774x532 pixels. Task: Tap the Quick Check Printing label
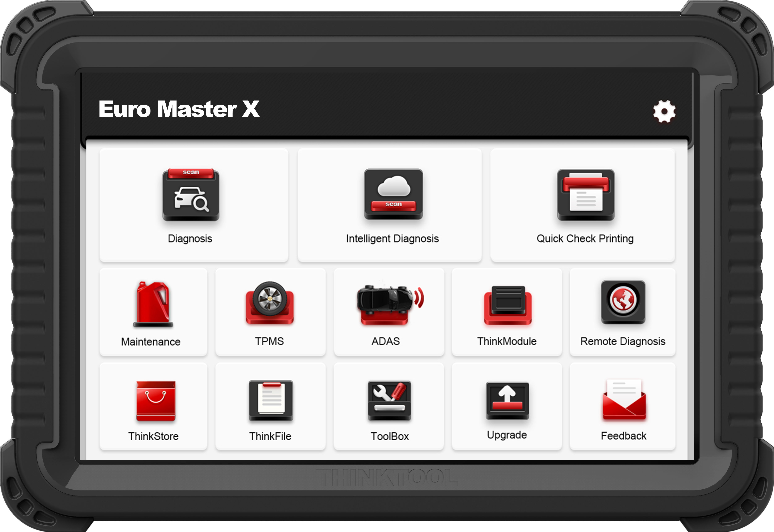tap(585, 239)
